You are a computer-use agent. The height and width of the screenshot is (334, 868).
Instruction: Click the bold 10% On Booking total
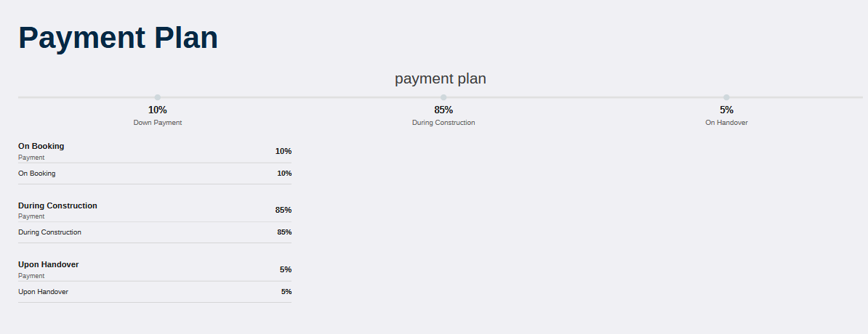tap(284, 151)
